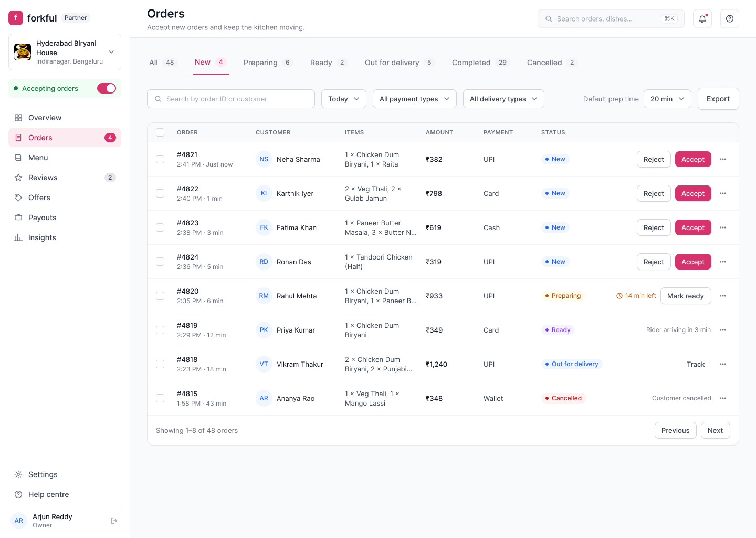
Task: Open more options for order #4822
Action: pos(723,193)
